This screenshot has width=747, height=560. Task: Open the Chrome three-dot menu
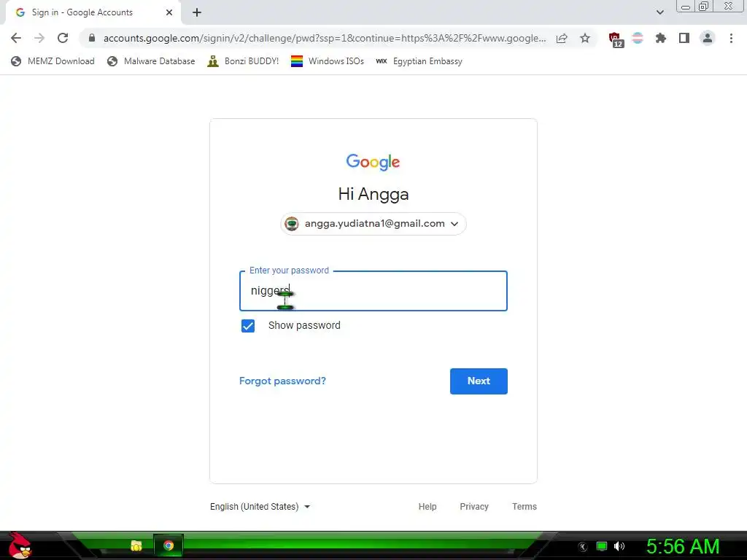[731, 38]
